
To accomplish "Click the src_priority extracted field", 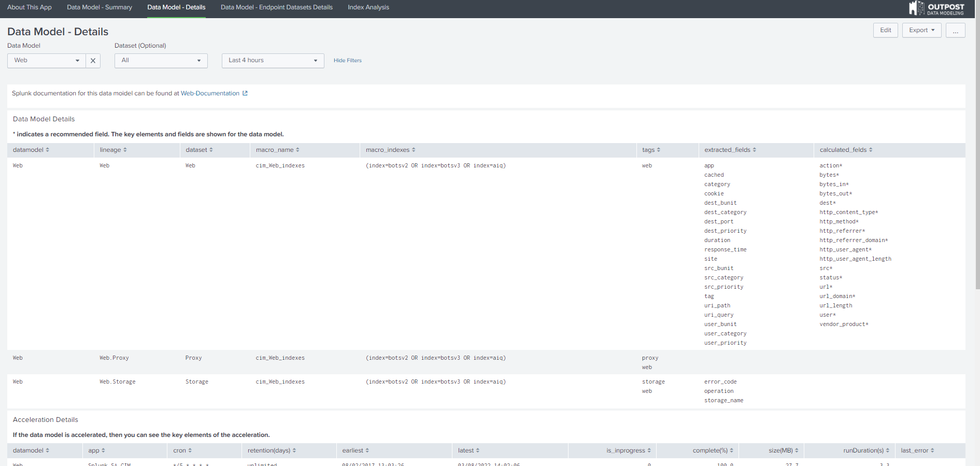I will (x=724, y=287).
